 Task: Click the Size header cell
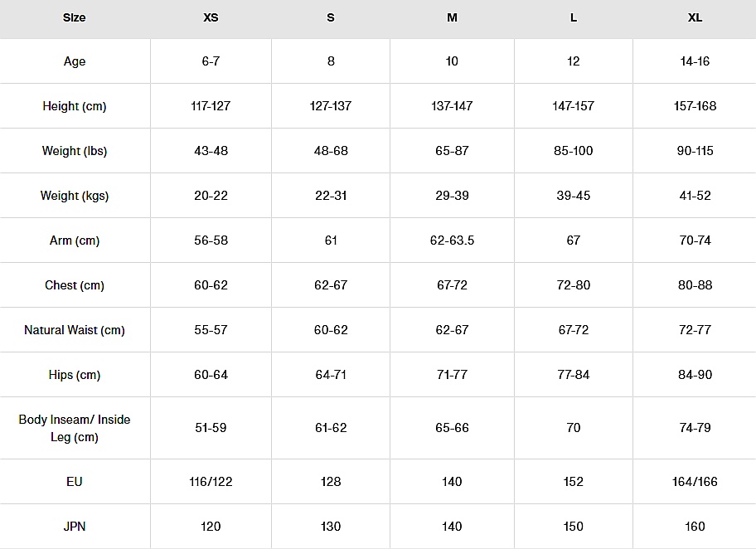pos(75,17)
